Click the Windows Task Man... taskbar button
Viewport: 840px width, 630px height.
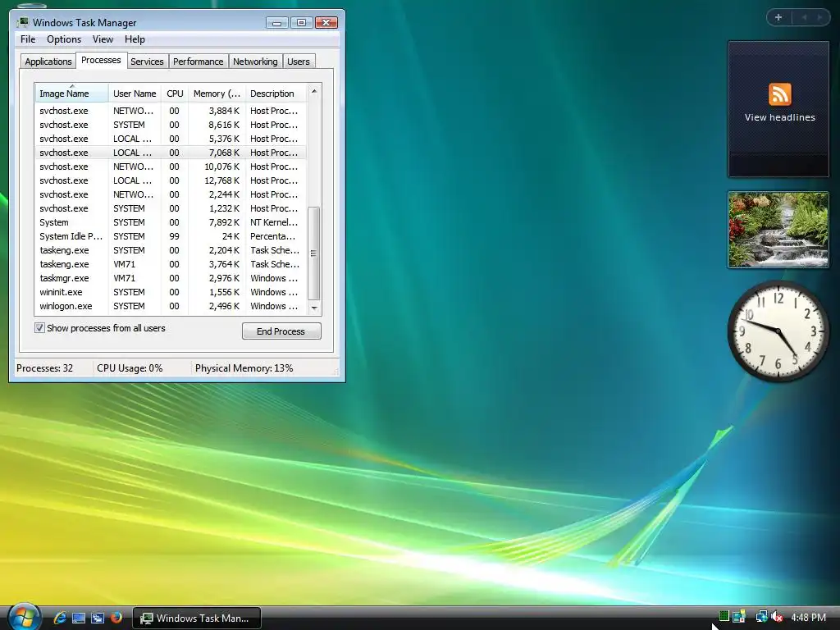tap(197, 619)
